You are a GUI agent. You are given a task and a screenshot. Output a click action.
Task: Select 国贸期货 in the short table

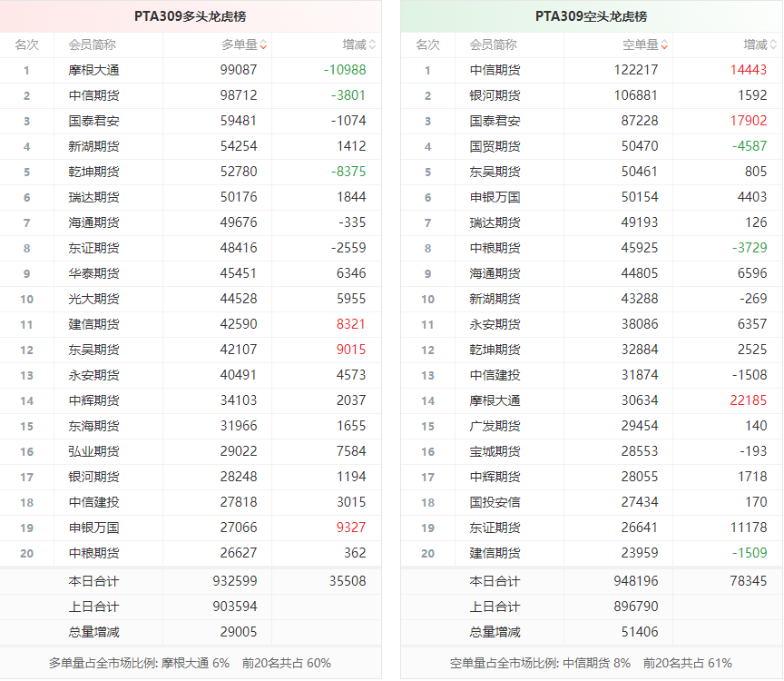pyautogui.click(x=495, y=146)
